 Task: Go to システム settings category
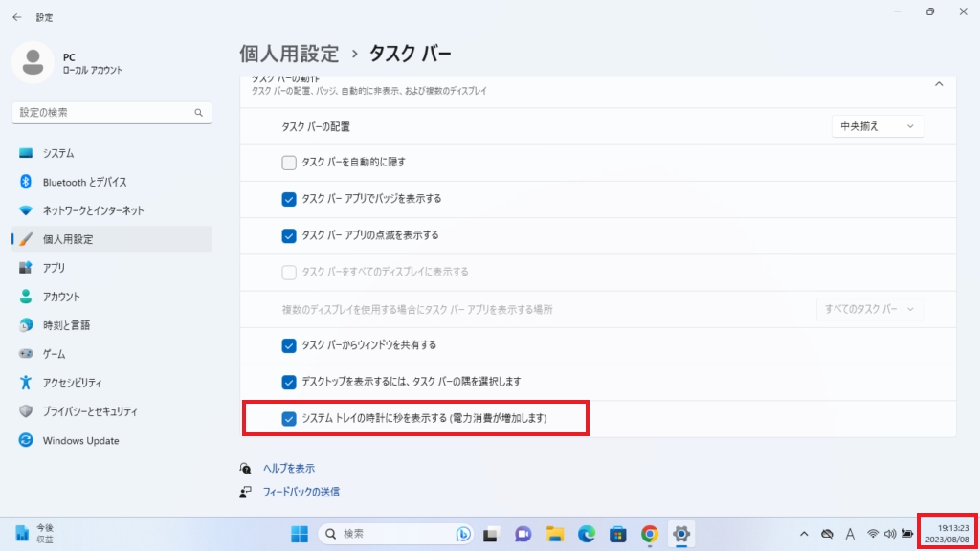click(58, 153)
